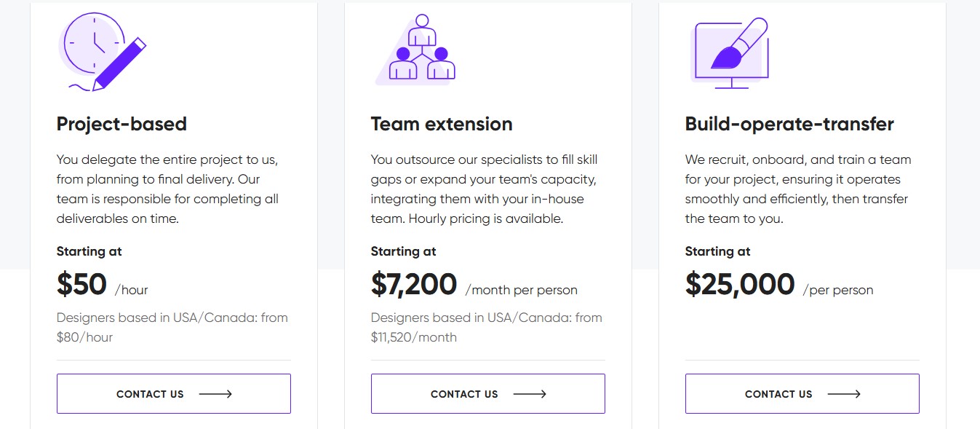Click the arrow in Team extension Contact Us button

tap(530, 394)
